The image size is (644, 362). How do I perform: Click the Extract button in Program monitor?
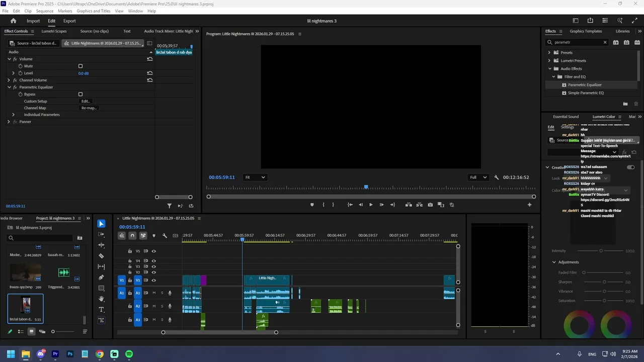click(x=419, y=205)
